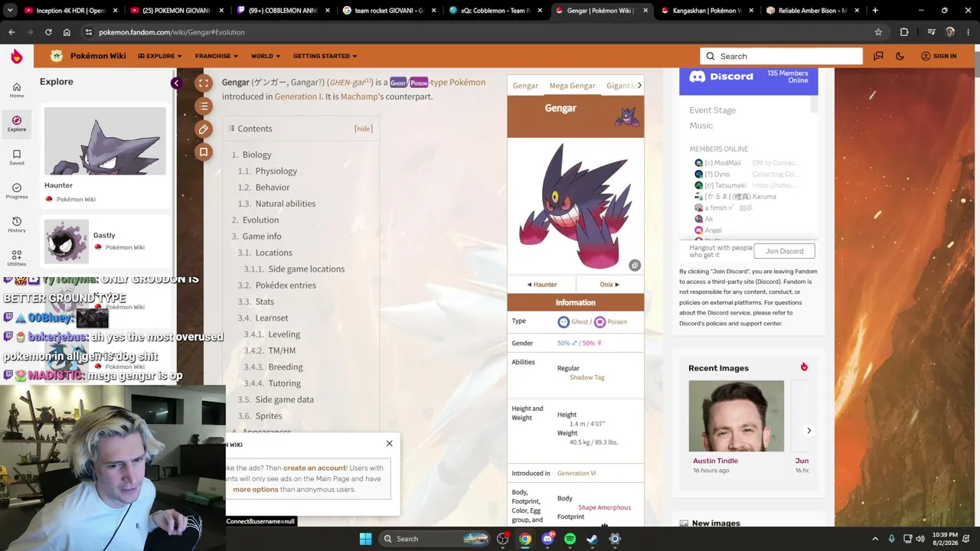
Task: Jump to the Evolution contents entry
Action: (260, 220)
